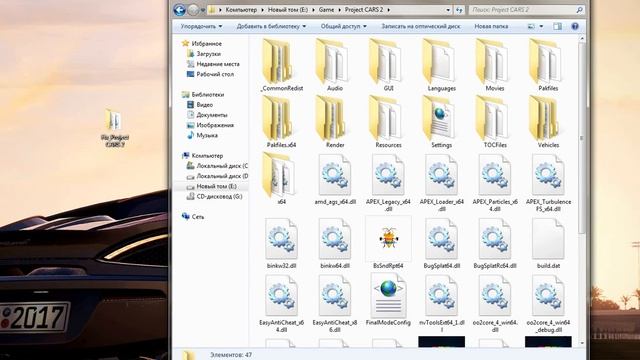The image size is (640, 360).
Task: Click the scroll-down arrow of the file list
Action: (582, 343)
